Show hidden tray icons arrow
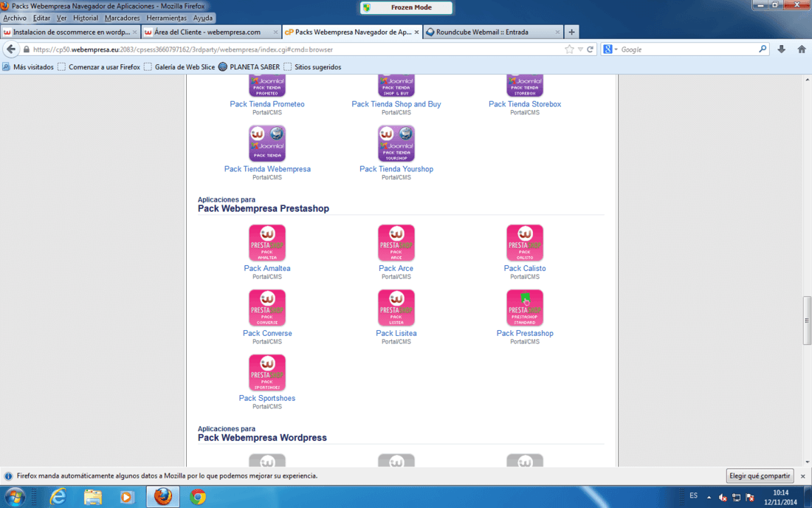 pyautogui.click(x=709, y=498)
